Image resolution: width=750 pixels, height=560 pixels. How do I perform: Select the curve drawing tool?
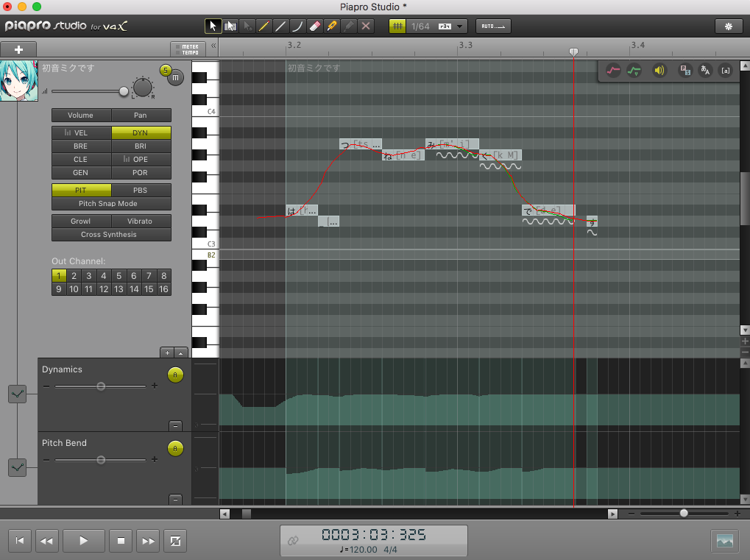297,26
